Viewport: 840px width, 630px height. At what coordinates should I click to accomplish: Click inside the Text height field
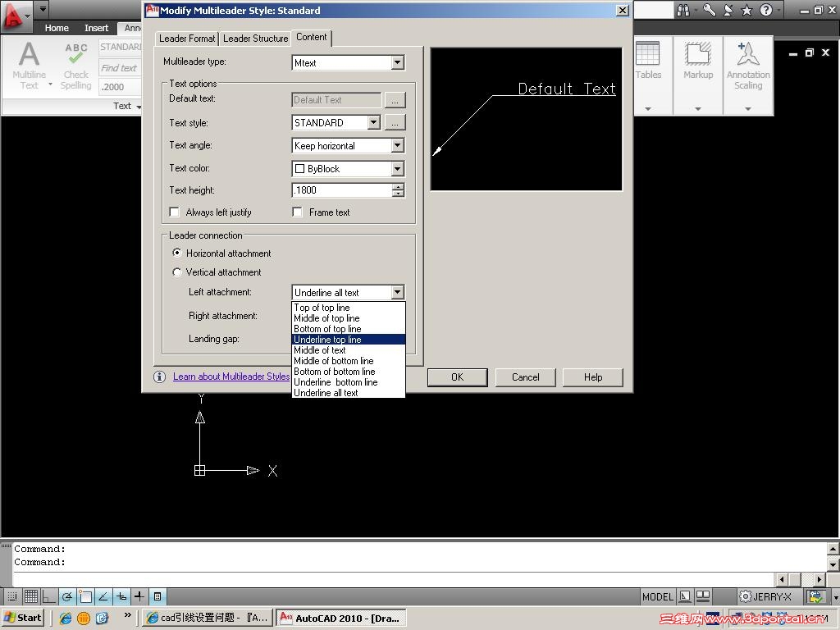tap(342, 190)
